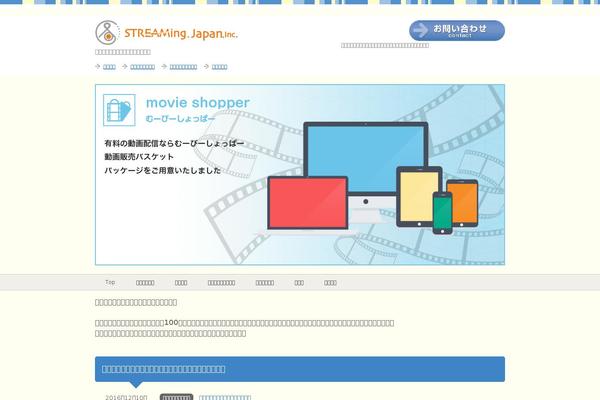Open the blue news link after the gray tag
600x400 pixels.
[x=225, y=397]
